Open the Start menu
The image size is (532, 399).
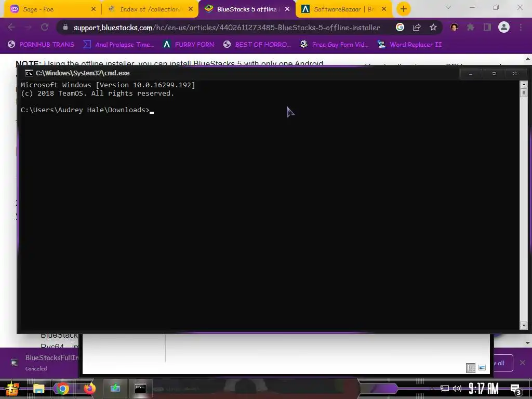(12, 389)
